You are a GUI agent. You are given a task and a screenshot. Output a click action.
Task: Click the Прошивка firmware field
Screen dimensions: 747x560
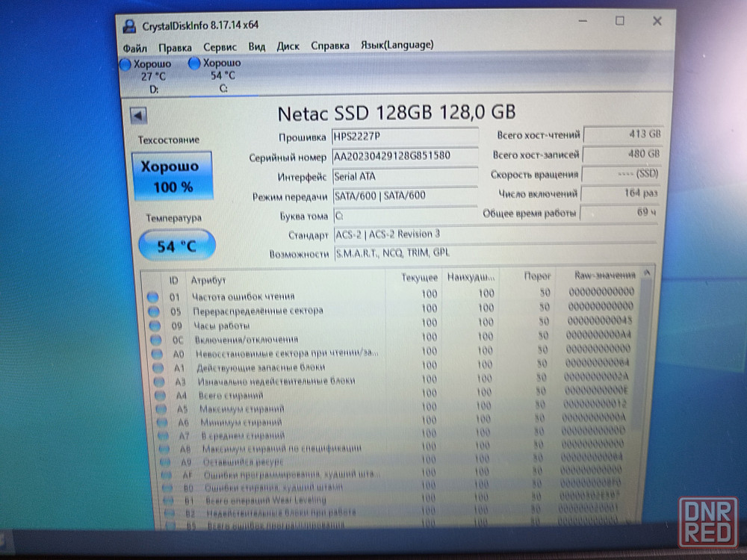pos(403,137)
